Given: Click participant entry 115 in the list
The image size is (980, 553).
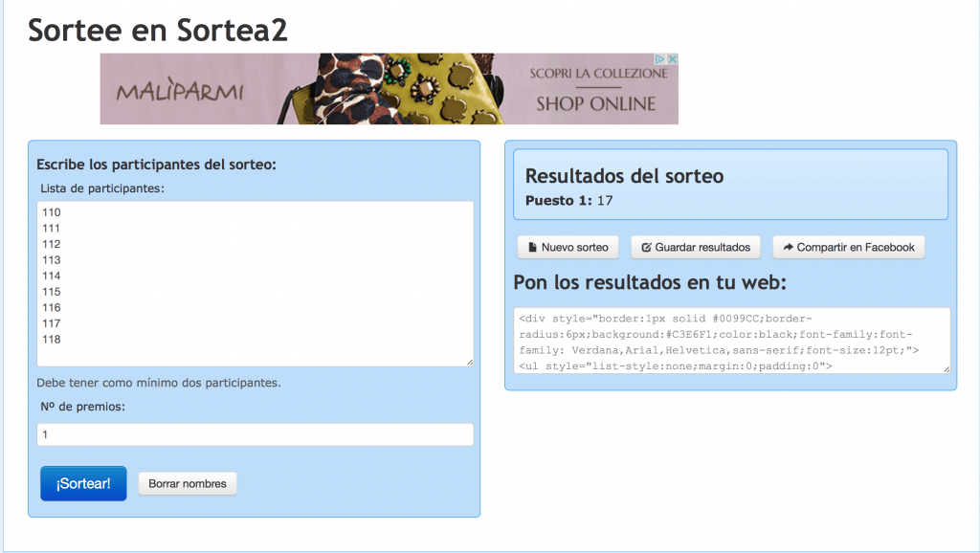Looking at the screenshot, I should (52, 292).
